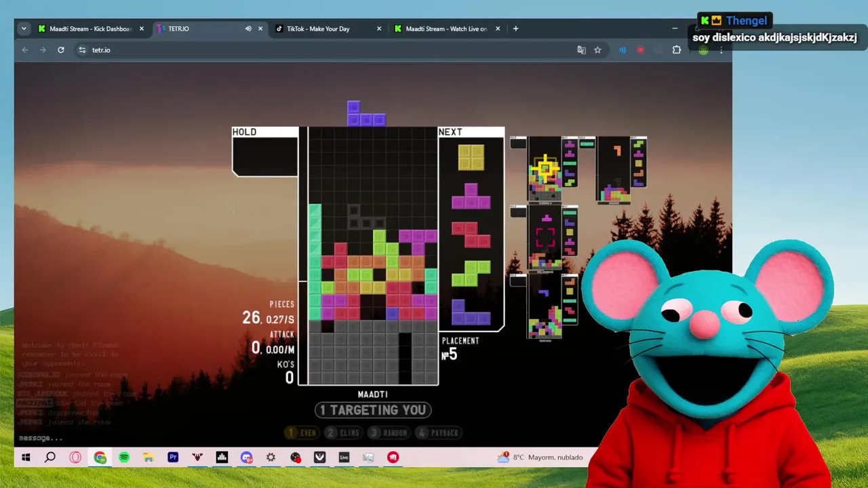This screenshot has width=868, height=488.
Task: Open File Explorer from taskbar
Action: click(x=149, y=457)
